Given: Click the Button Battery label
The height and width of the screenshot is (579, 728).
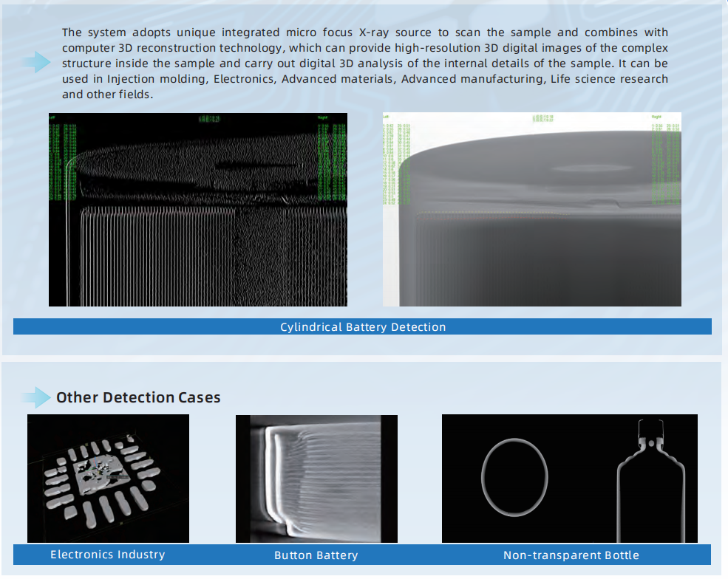Looking at the screenshot, I should coord(316,555).
